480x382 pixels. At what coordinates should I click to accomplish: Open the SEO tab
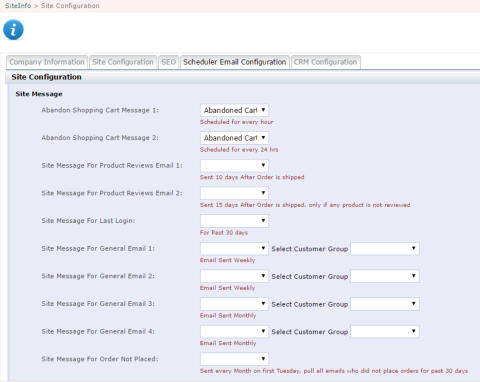click(x=169, y=62)
